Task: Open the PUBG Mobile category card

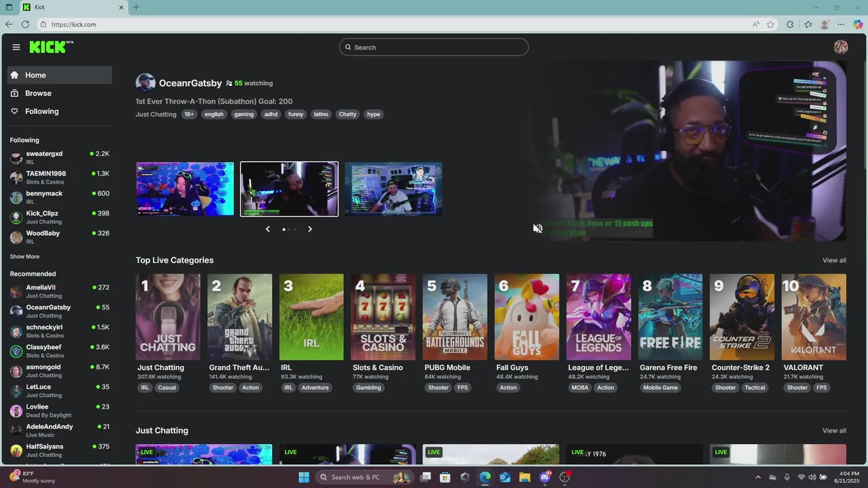Action: click(455, 317)
